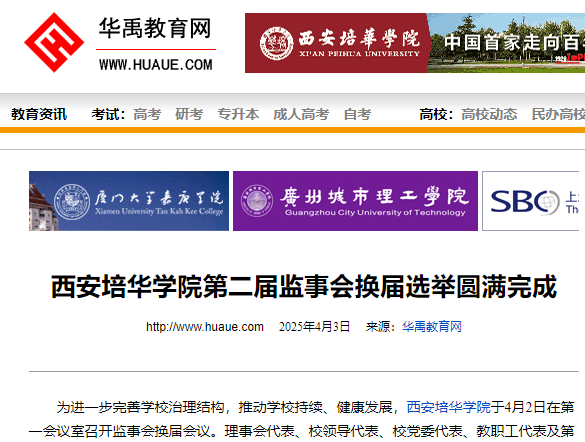The height and width of the screenshot is (442, 585).
Task: Click the Tan Kah Kee College crest emblem
Action: click(72, 202)
